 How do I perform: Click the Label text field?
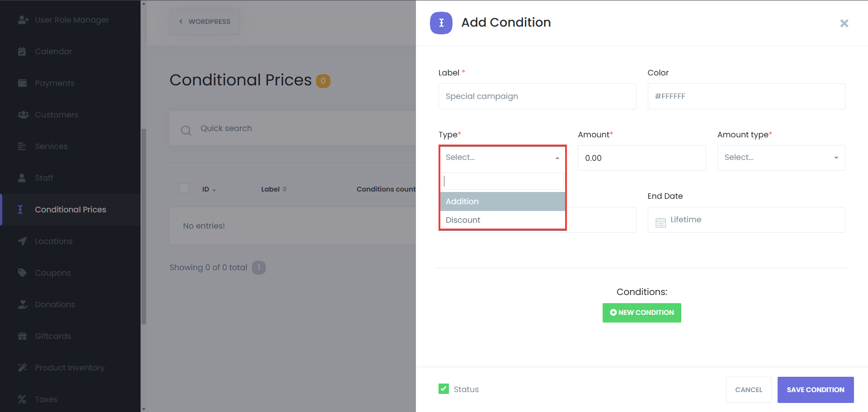point(537,96)
